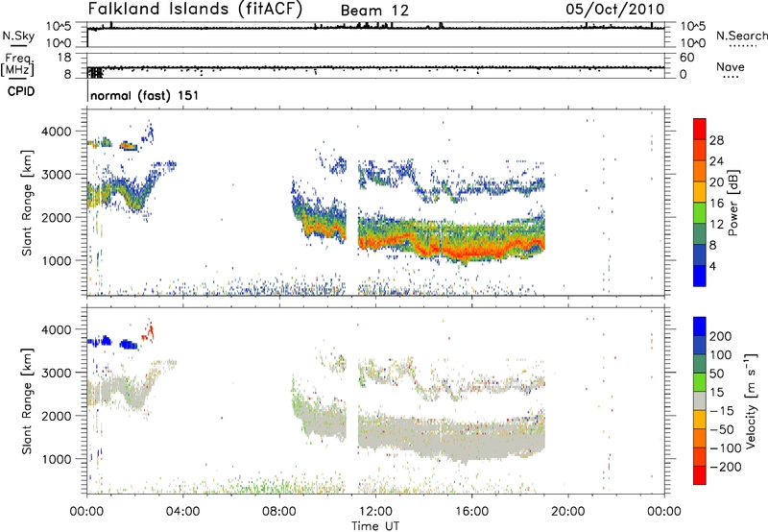Click the '20' power colorbar label
Screen dimensions: 768x532
pyautogui.click(x=716, y=182)
